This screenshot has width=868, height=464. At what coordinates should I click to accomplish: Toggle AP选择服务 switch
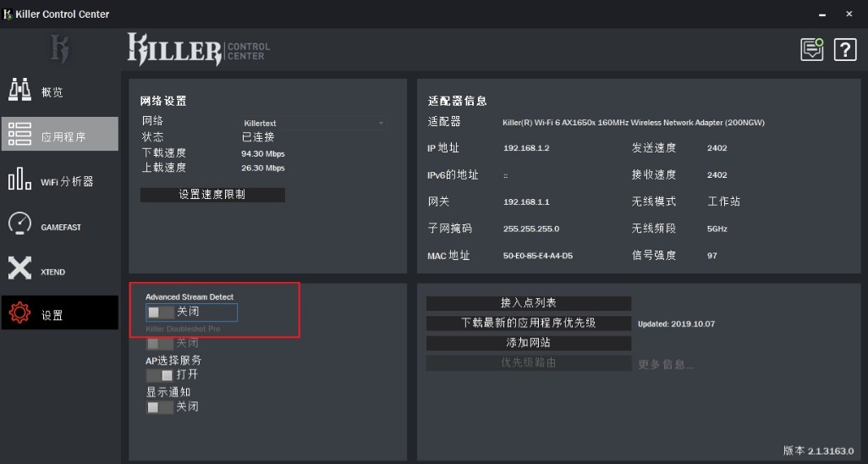pyautogui.click(x=160, y=375)
